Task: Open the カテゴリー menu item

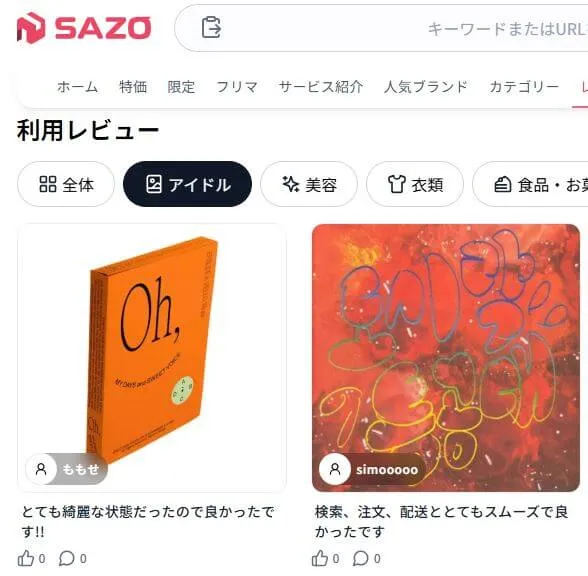Action: click(524, 87)
